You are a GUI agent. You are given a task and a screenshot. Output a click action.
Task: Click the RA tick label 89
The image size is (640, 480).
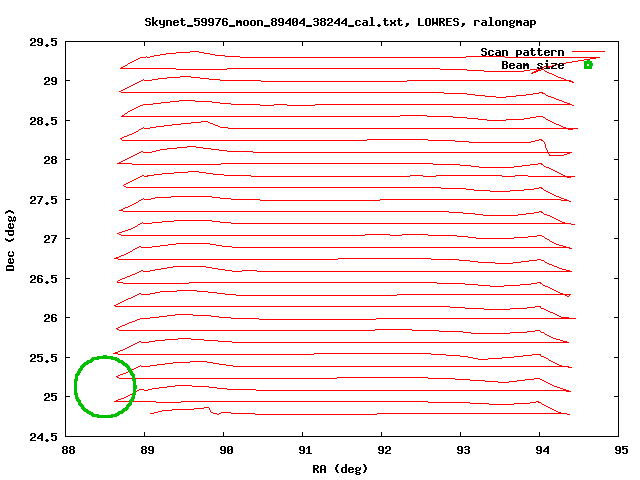pos(147,450)
